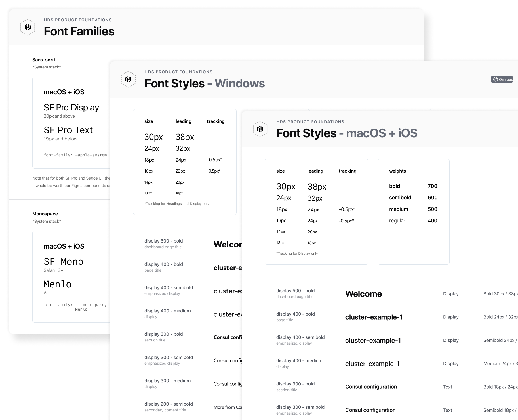The height and width of the screenshot is (420, 518).
Task: Click the bold weight label
Action: pyautogui.click(x=395, y=186)
